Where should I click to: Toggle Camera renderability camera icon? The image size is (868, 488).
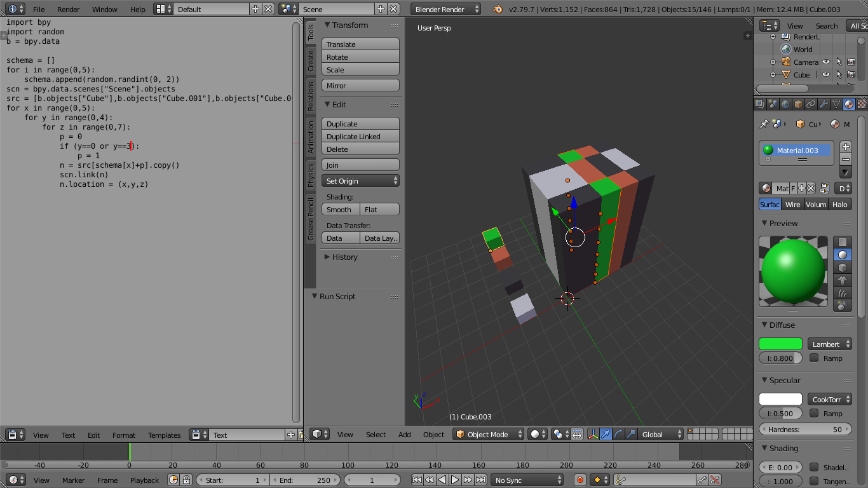point(851,62)
